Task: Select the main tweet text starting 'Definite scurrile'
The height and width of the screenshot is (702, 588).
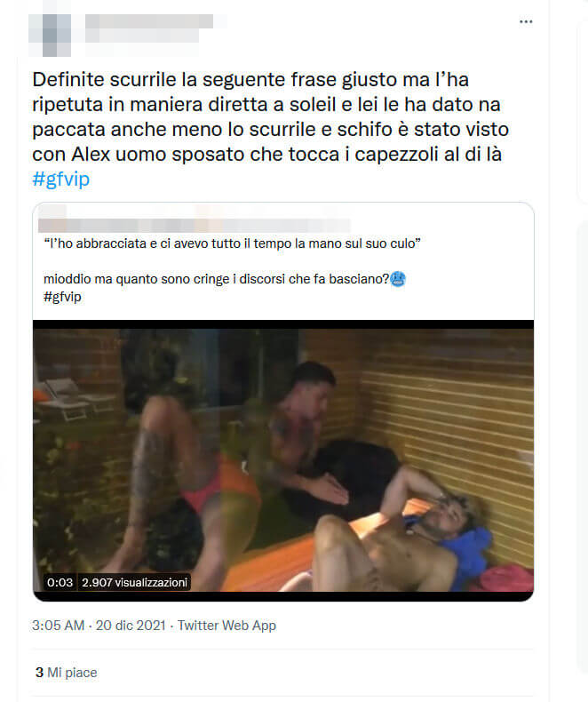Action: click(270, 116)
